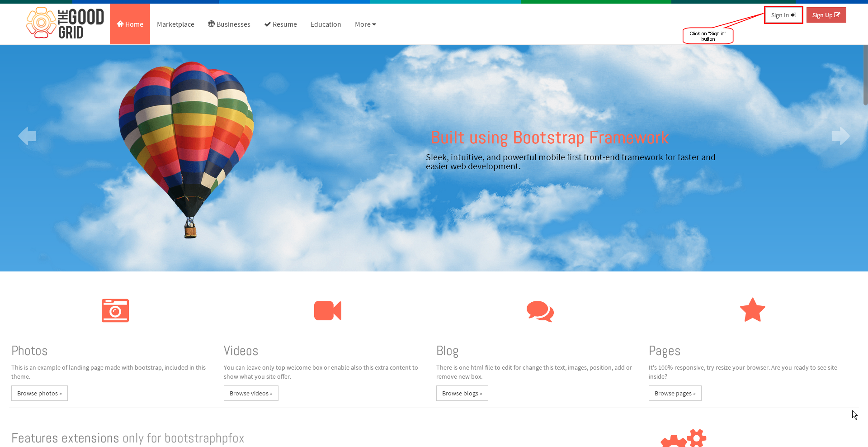This screenshot has width=868, height=447.
Task: Click the Browse blogs button
Action: (x=462, y=393)
